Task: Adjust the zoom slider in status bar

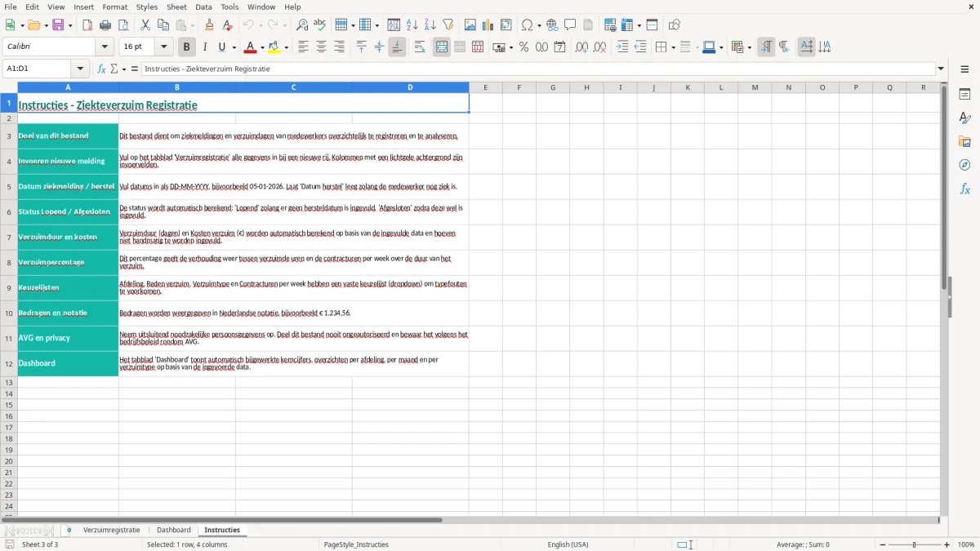Action: click(x=914, y=544)
